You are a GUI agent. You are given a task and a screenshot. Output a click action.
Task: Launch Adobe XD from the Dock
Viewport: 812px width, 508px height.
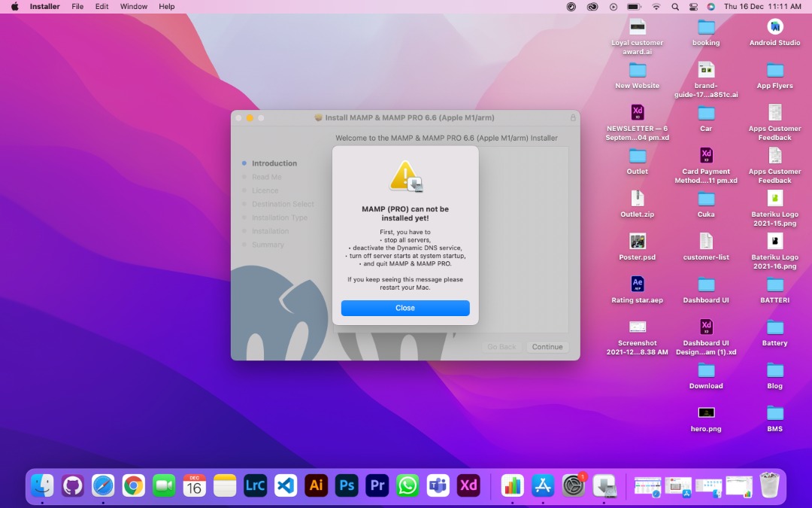pos(468,485)
